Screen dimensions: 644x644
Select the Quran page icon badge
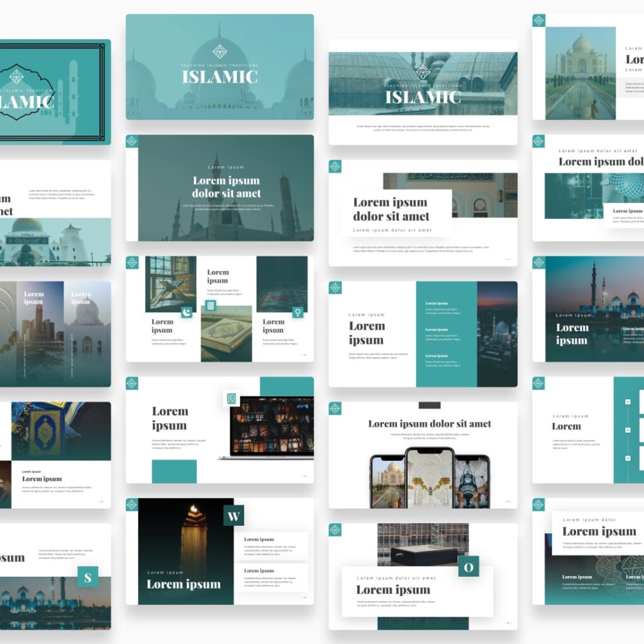[211, 306]
